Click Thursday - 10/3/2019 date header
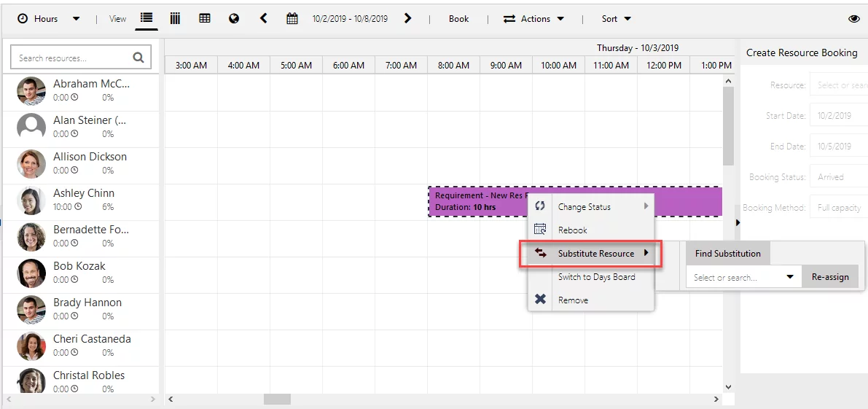The height and width of the screenshot is (409, 868). [638, 48]
